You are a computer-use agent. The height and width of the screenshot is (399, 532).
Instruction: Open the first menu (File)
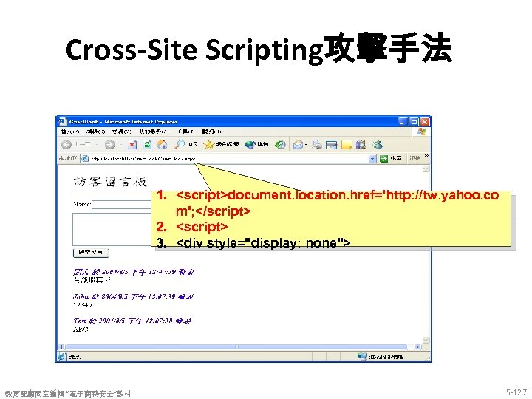(70, 132)
